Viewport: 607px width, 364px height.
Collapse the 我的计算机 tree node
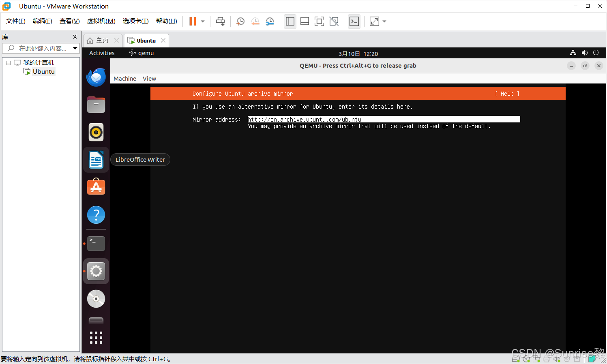8,63
